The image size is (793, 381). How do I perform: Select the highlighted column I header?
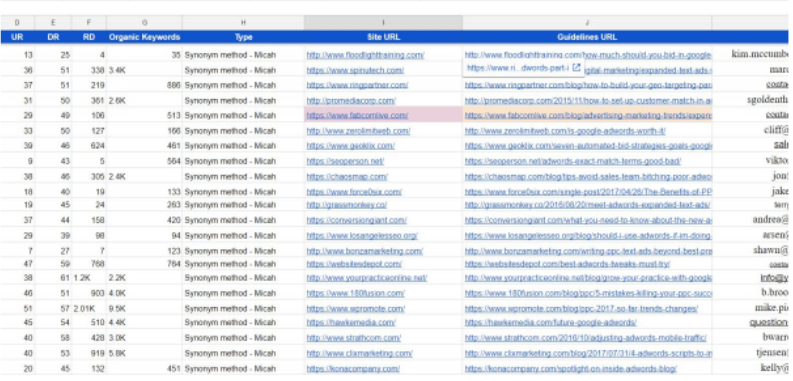(x=383, y=23)
